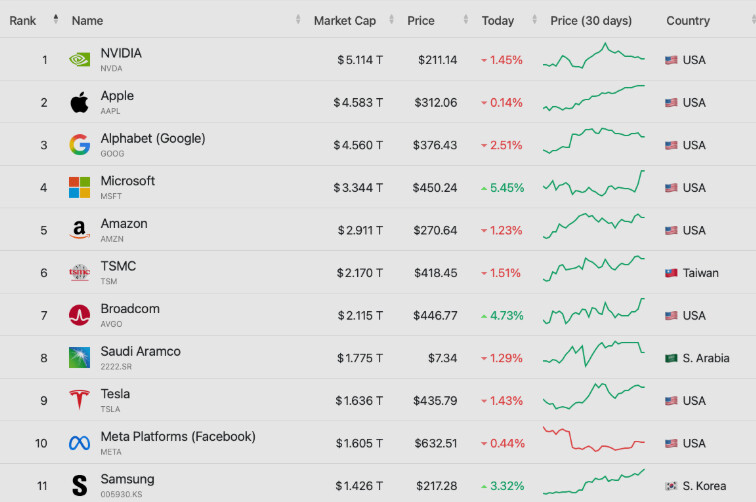
Task: Sort by Today column header
Action: (498, 21)
